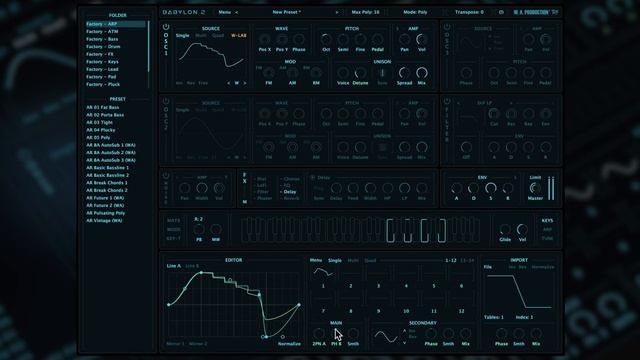Viewport: 640px width, 360px height.
Task: Select wavetable slot 1 thumbnail
Action: (x=323, y=273)
